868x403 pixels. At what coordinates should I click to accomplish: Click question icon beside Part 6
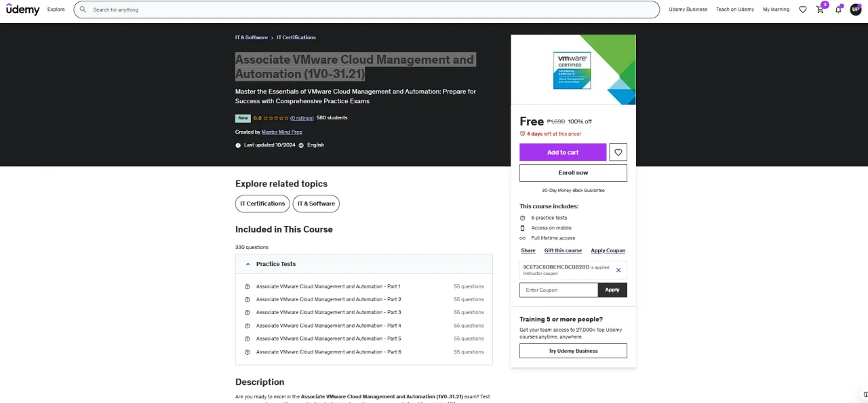pos(248,352)
